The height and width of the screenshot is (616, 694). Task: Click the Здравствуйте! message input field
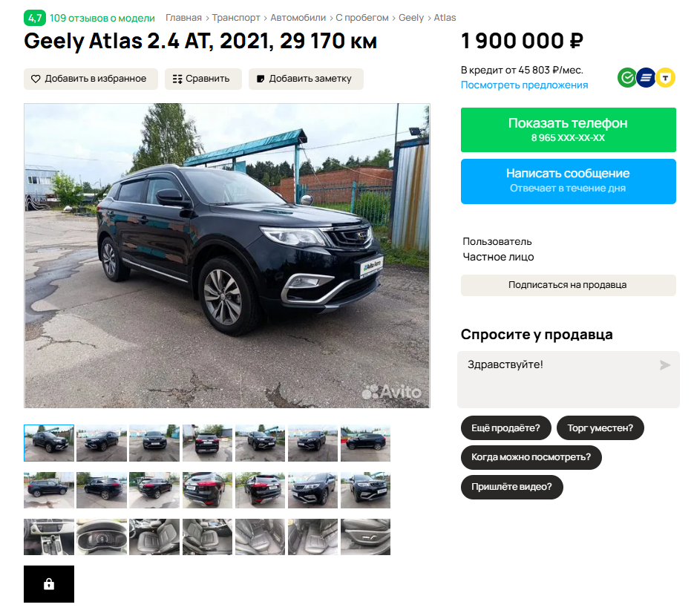tap(569, 380)
